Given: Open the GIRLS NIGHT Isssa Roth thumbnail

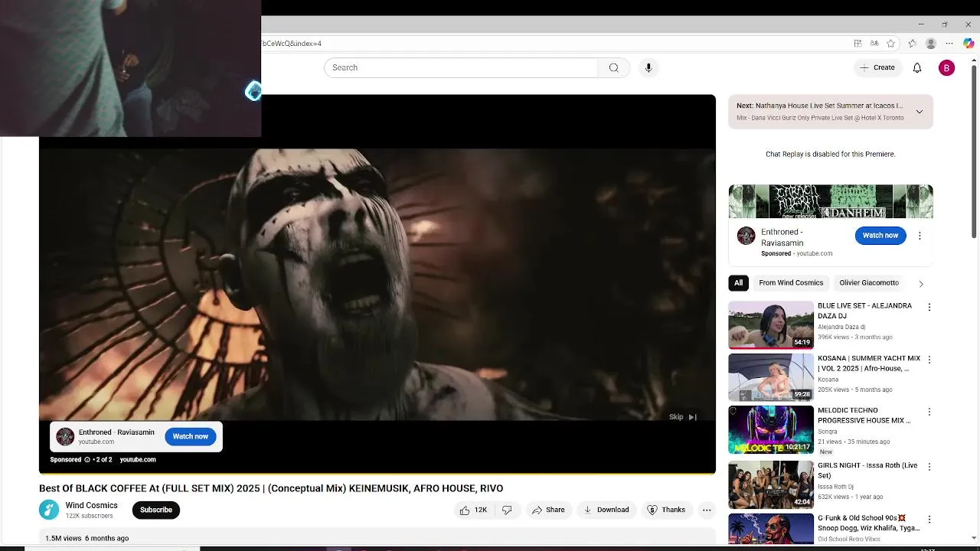Looking at the screenshot, I should (x=771, y=484).
